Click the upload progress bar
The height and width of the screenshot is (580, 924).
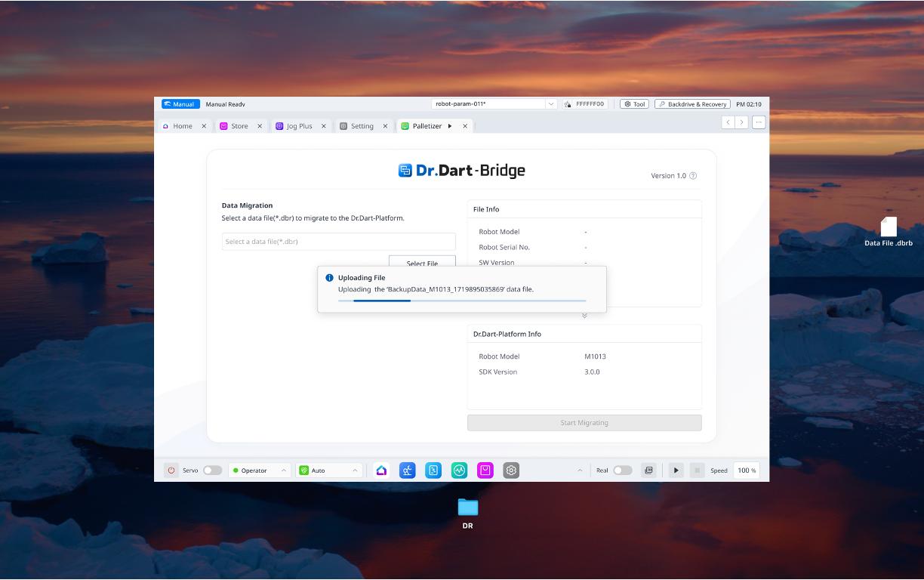(x=461, y=301)
